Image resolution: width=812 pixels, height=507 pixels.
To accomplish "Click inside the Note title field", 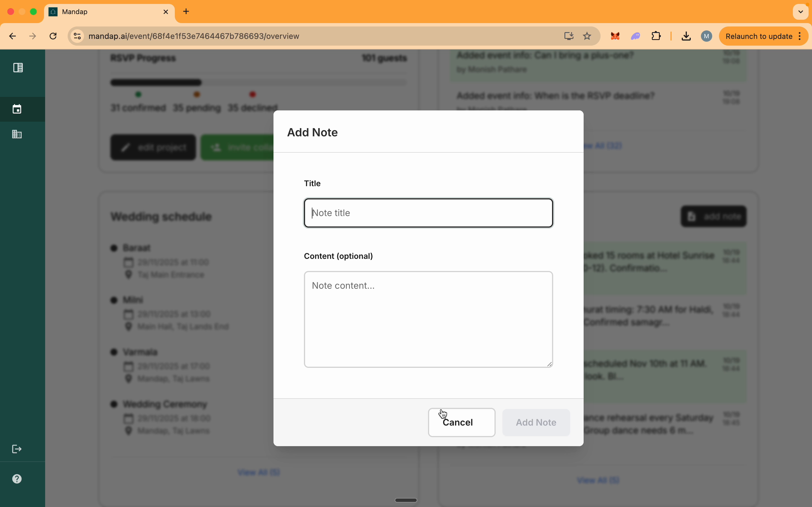I will [428, 213].
